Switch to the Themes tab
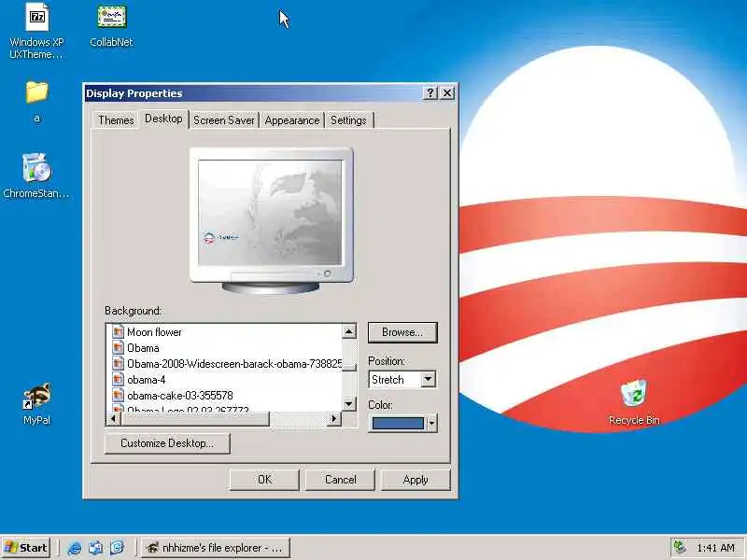 (116, 120)
